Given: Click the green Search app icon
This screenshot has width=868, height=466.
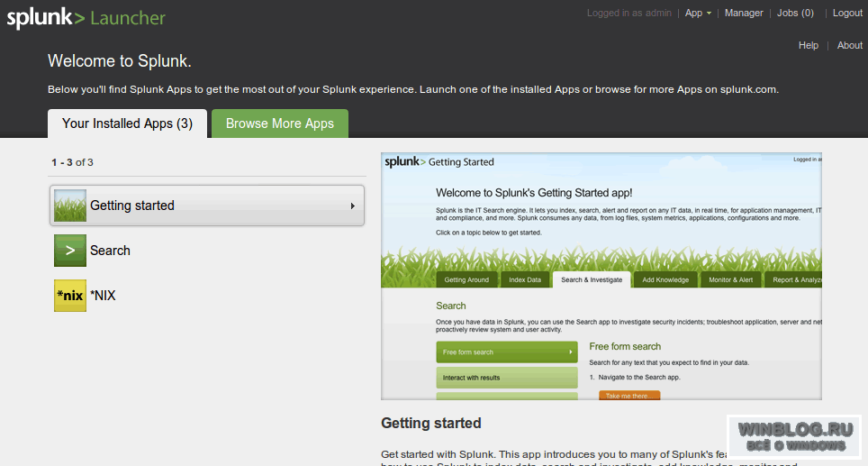Looking at the screenshot, I should 70,251.
